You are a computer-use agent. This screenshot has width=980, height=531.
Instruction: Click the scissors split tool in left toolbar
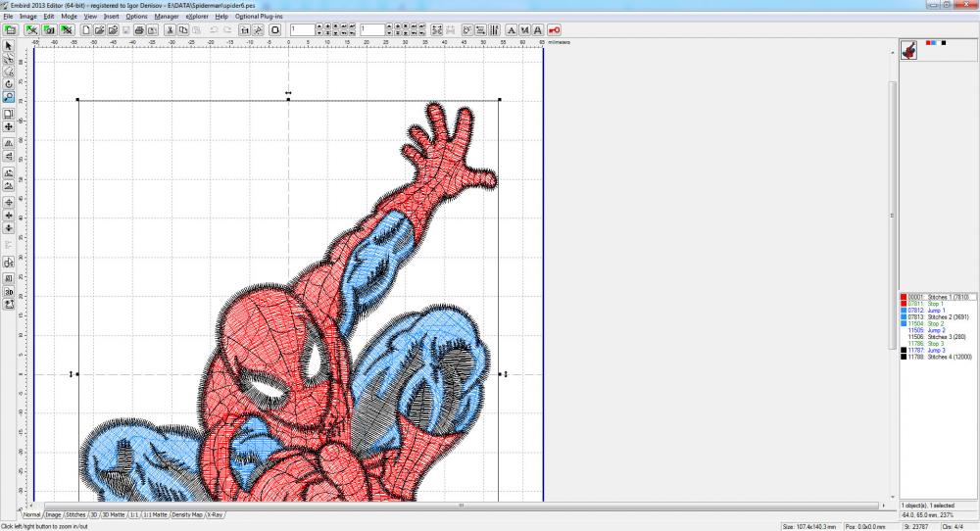tap(8, 59)
